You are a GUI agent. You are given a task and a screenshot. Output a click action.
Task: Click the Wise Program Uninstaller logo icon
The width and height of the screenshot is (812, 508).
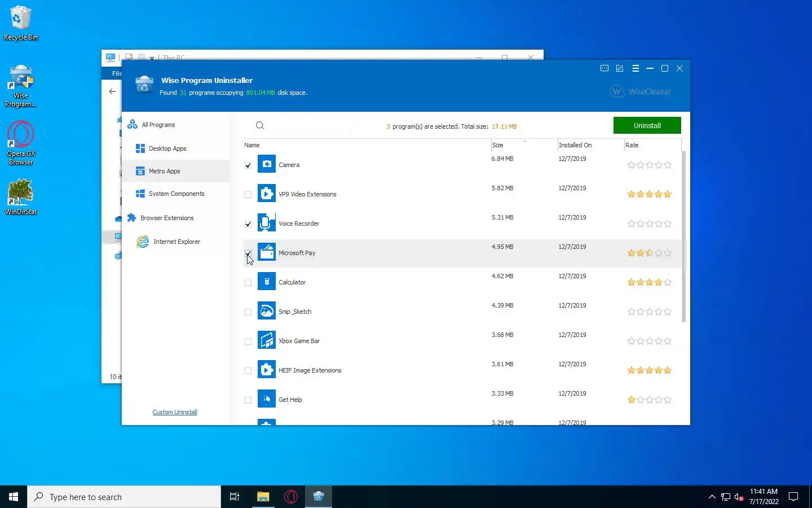click(x=144, y=85)
